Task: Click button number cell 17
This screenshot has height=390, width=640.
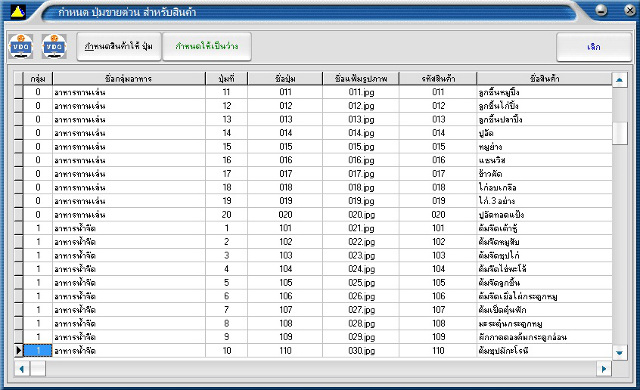Action: coord(227,174)
